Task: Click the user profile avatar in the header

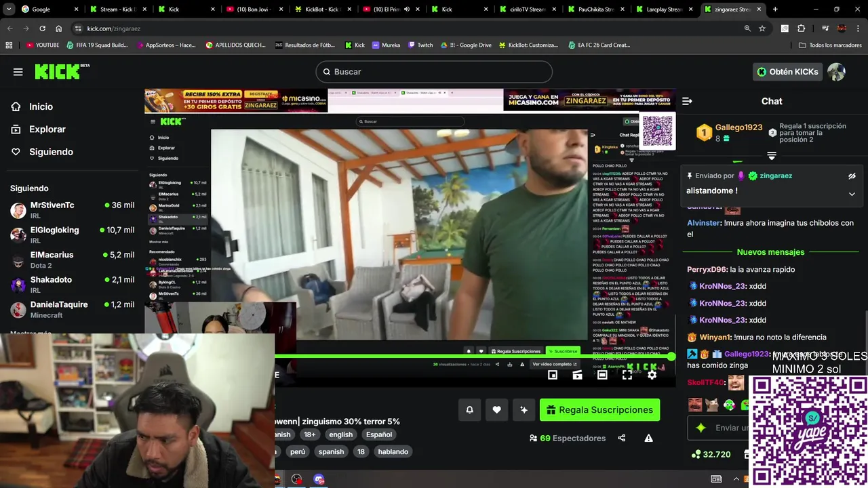Action: [836, 72]
